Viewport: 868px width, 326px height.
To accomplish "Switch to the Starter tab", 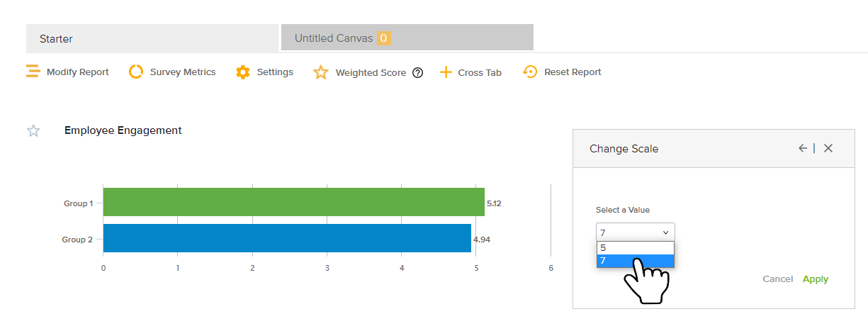I will tap(152, 38).
